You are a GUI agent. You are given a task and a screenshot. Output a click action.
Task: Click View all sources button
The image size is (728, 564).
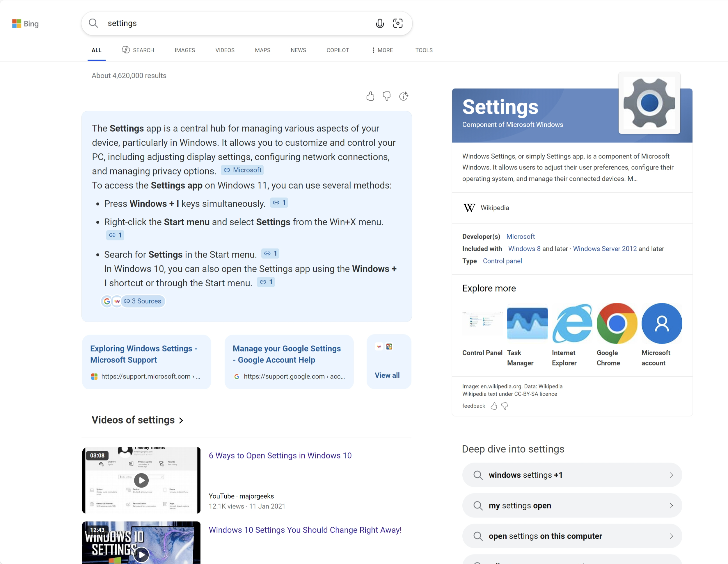pyautogui.click(x=387, y=375)
